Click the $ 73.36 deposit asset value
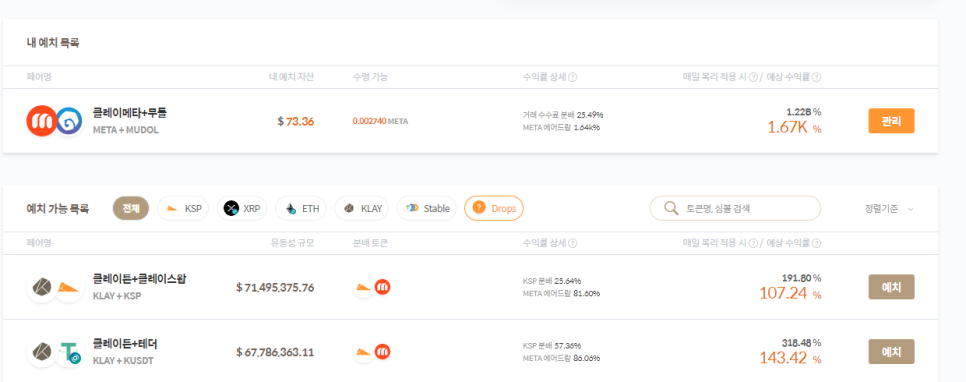 click(296, 121)
